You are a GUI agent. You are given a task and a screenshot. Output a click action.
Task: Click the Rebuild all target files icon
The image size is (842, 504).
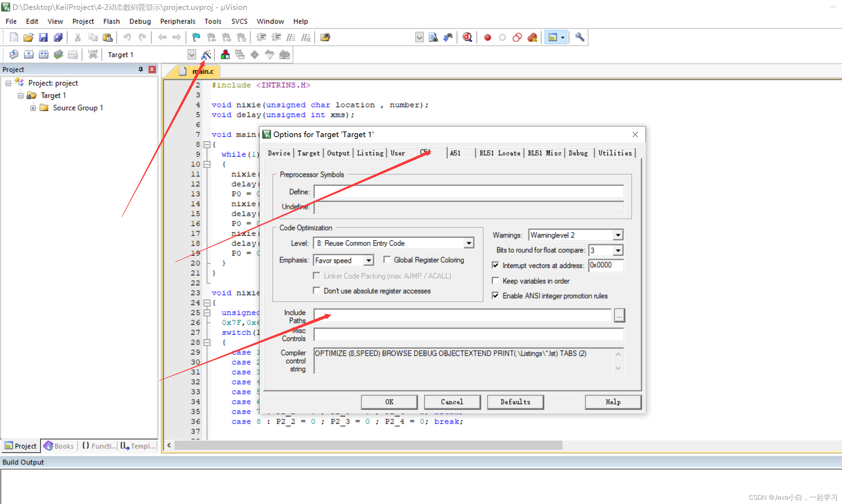coord(43,54)
